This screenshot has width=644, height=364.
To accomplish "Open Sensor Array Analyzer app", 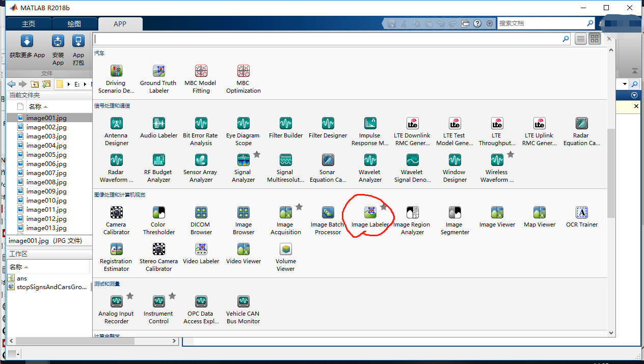I will tap(201, 168).
